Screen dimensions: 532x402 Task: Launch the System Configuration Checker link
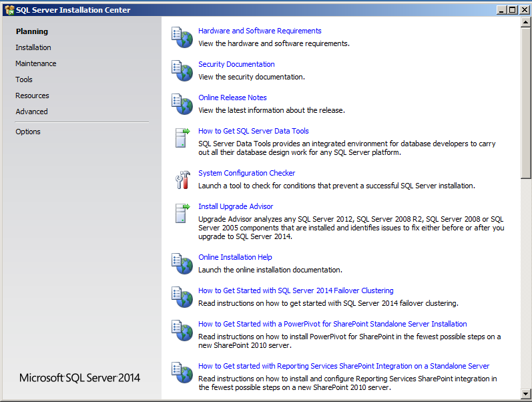tap(247, 173)
